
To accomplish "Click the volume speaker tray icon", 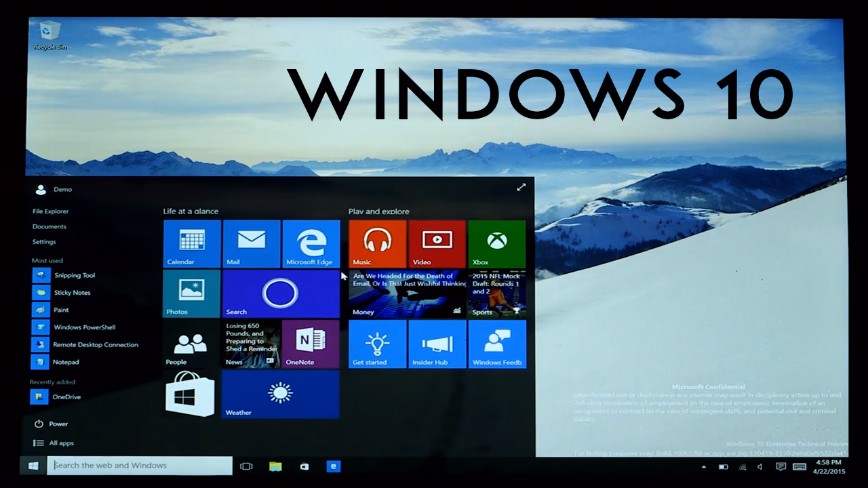I will pyautogui.click(x=760, y=467).
